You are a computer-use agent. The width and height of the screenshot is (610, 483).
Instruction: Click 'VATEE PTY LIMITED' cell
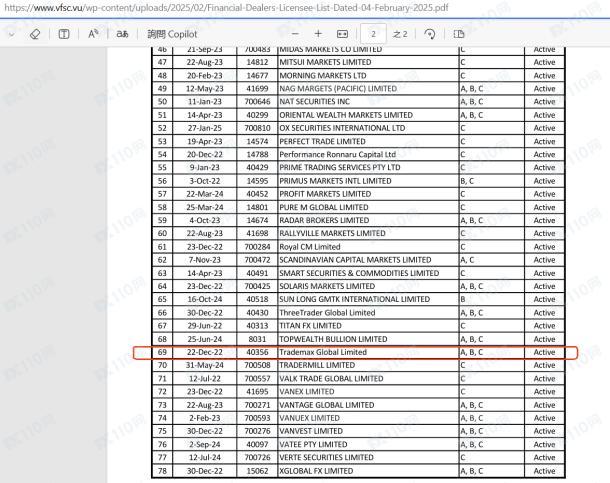[x=368, y=444]
